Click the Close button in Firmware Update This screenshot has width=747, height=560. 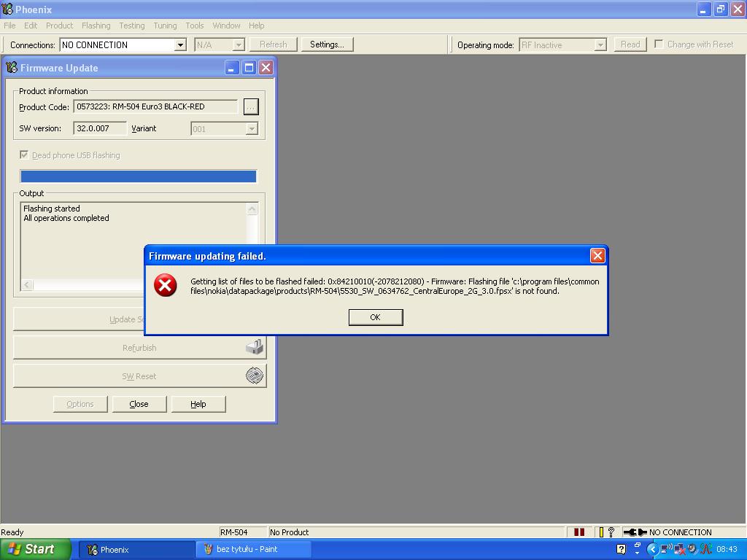139,404
